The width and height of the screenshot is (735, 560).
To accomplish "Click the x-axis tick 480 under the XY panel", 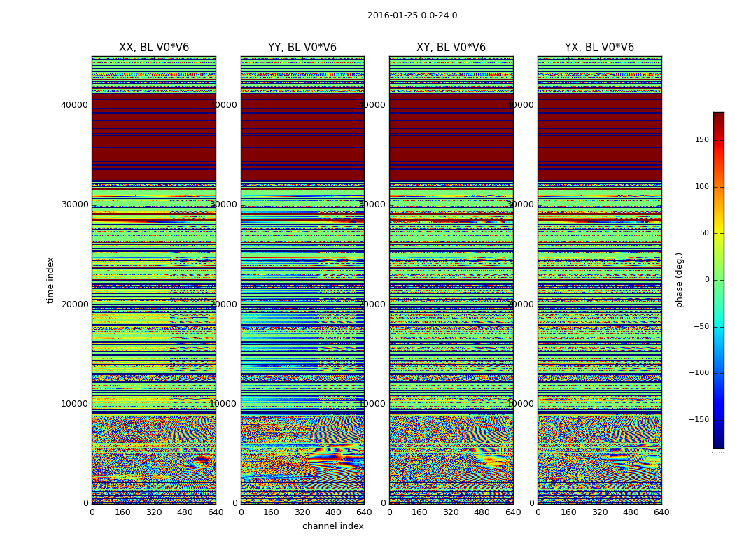I will click(482, 512).
